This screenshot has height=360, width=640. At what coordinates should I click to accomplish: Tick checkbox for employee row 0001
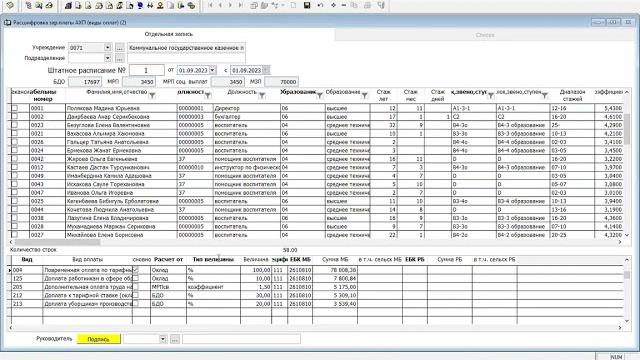tap(15, 108)
